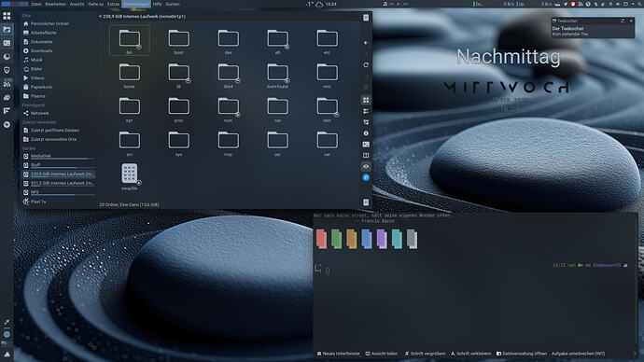Select Downloads in places sidebar
The image size is (644, 362).
(x=37, y=51)
